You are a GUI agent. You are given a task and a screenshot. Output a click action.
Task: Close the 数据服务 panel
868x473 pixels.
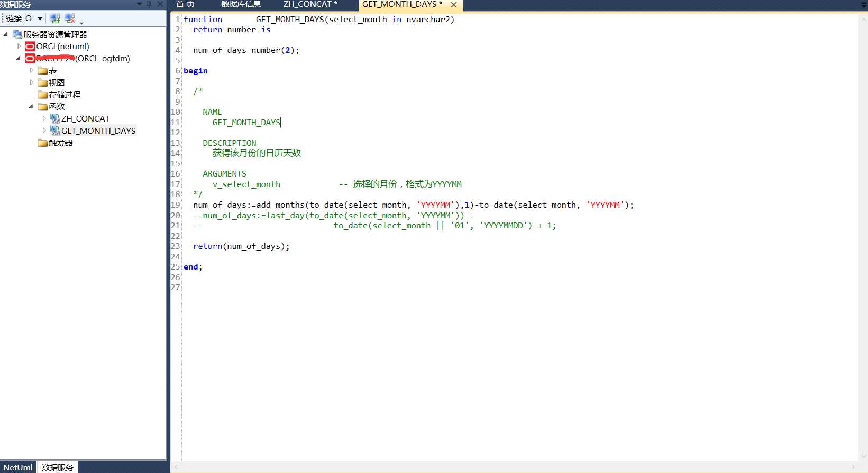[x=160, y=4]
